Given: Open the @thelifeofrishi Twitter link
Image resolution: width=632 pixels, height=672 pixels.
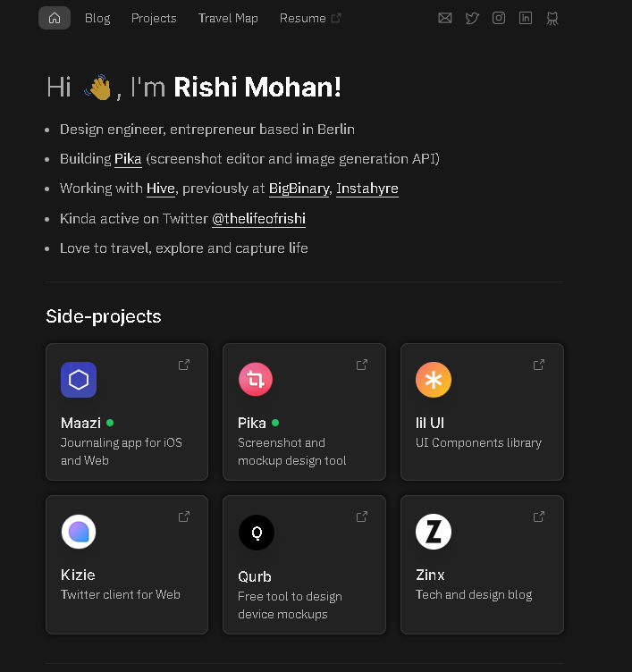Looking at the screenshot, I should 258,219.
